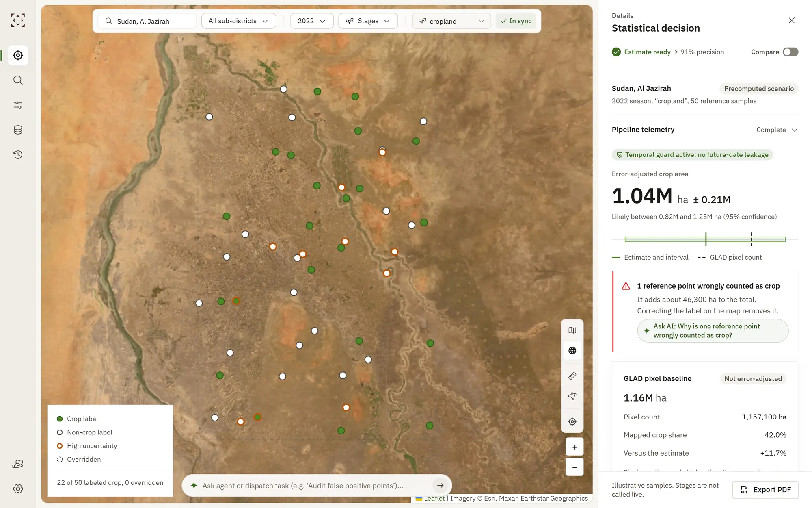The height and width of the screenshot is (508, 812).
Task: Click the Temporal guard active badge
Action: coord(692,154)
